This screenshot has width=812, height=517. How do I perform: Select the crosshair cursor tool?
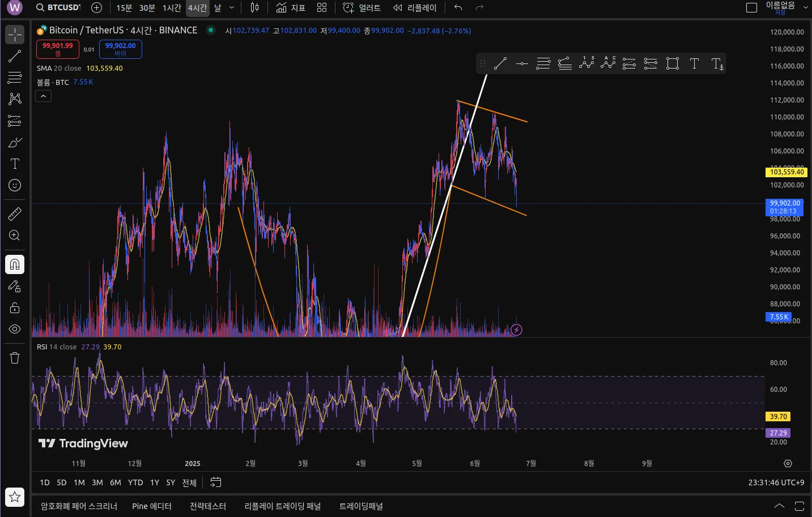(15, 35)
